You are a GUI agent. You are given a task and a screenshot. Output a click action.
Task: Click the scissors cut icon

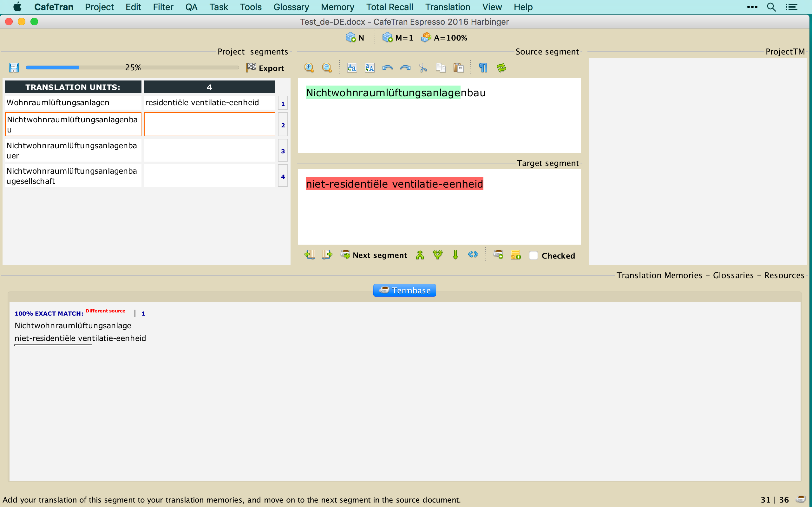coord(423,68)
